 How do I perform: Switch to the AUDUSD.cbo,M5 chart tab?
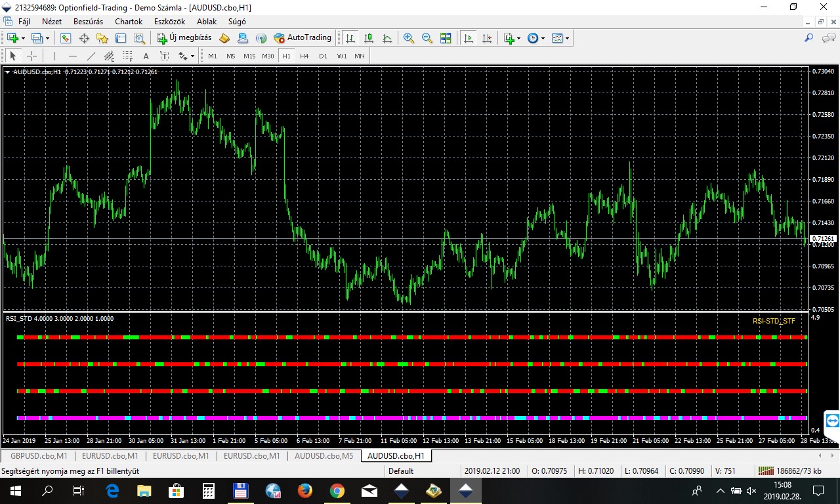[x=324, y=455]
